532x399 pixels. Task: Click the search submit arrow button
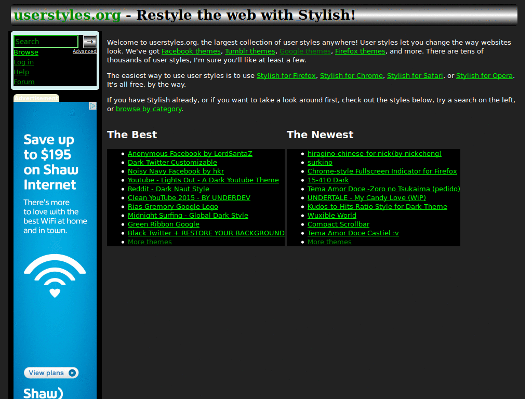(x=90, y=42)
